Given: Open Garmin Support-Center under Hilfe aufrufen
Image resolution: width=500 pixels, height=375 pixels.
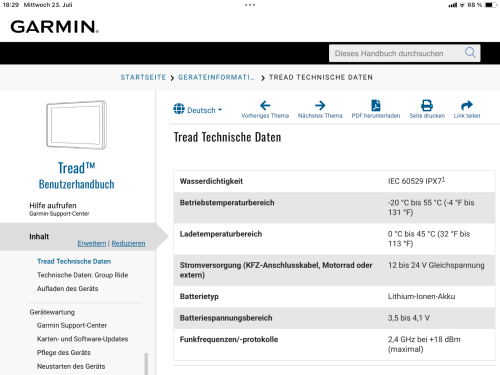Looking at the screenshot, I should (x=59, y=214).
